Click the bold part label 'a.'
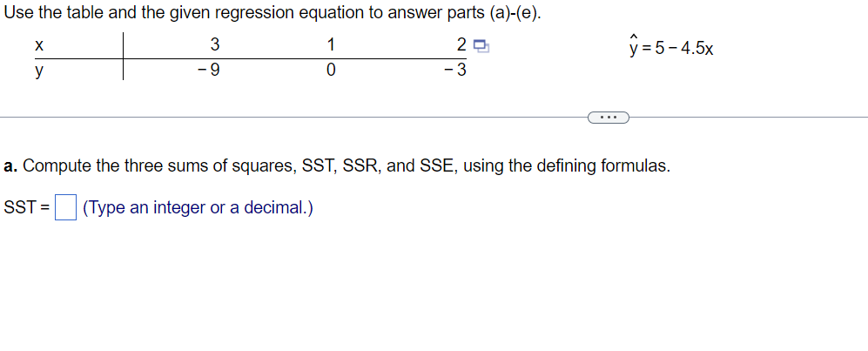Image resolution: width=868 pixels, height=351 pixels. 10,166
